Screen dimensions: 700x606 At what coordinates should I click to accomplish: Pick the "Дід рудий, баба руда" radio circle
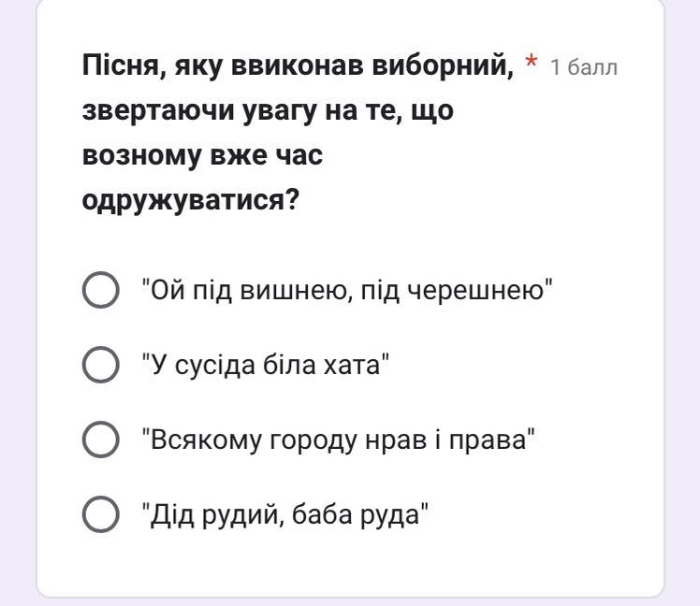[101, 514]
